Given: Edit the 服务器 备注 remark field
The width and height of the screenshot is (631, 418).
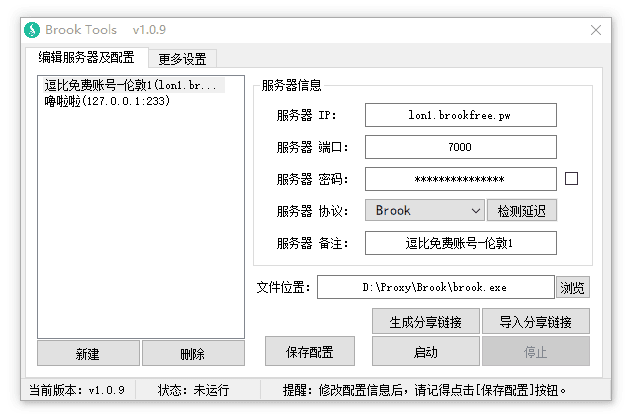Looking at the screenshot, I should point(460,243).
